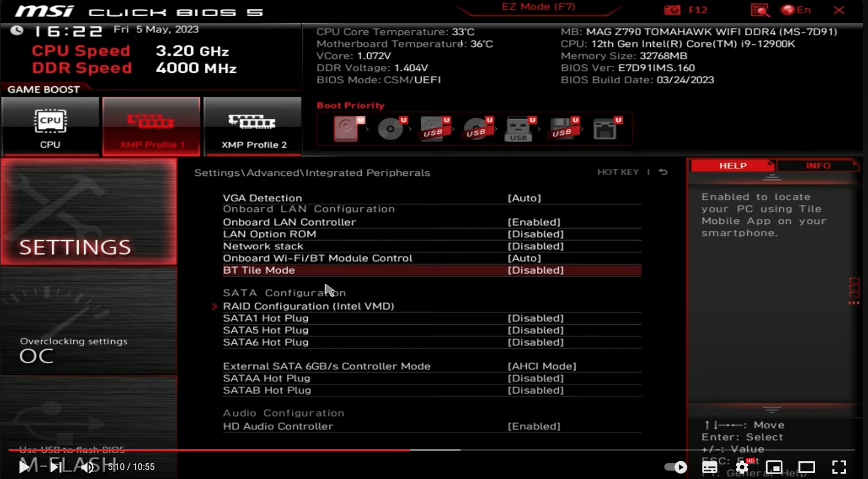Select the XMP Profile 2 memory icon
The width and height of the screenshot is (868, 479).
253,127
